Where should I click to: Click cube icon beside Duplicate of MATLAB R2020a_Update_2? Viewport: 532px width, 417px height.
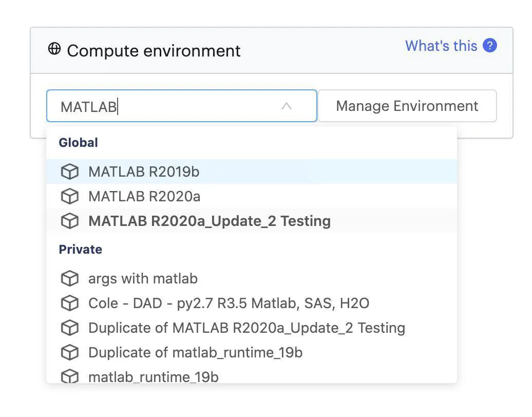(70, 328)
